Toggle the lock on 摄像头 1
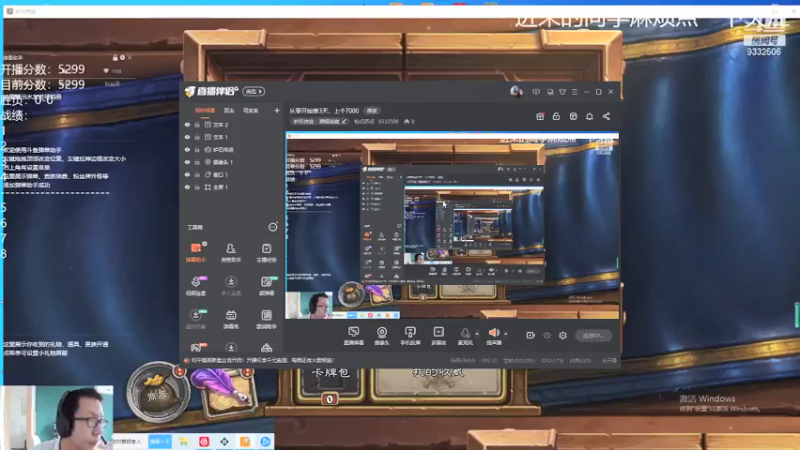The image size is (800, 450). (197, 162)
